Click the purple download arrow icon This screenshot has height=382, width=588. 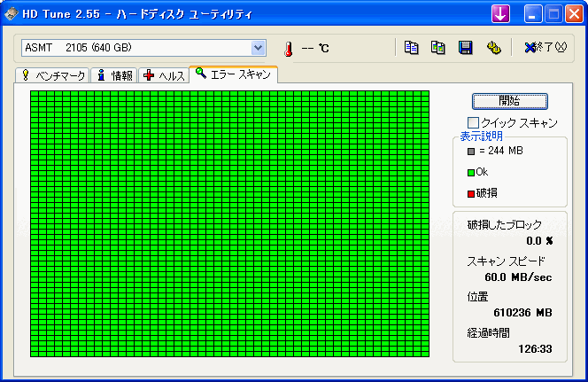click(500, 14)
